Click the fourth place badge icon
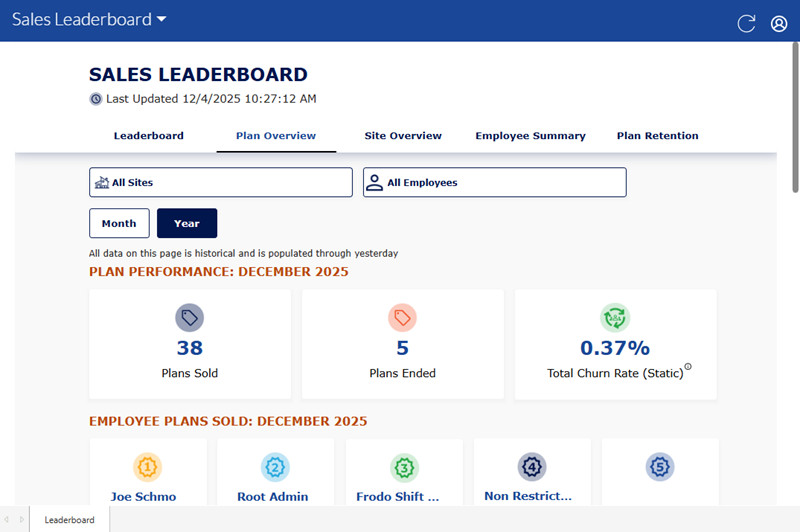 531,466
